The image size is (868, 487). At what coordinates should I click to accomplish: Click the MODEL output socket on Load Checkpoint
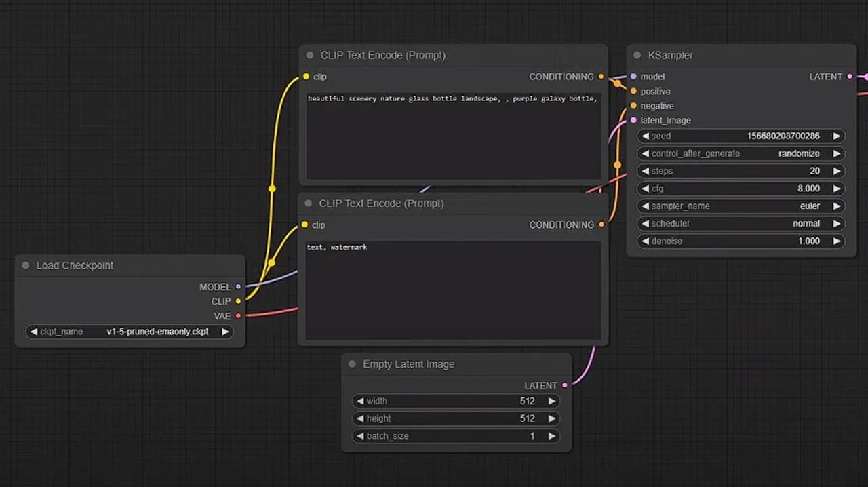coord(238,287)
